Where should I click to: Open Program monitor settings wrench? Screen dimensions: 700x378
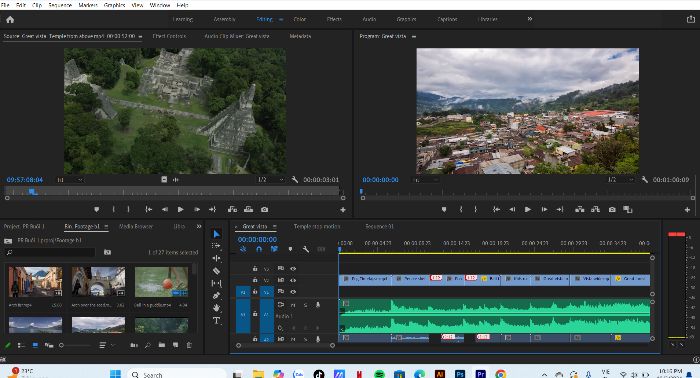tap(644, 179)
